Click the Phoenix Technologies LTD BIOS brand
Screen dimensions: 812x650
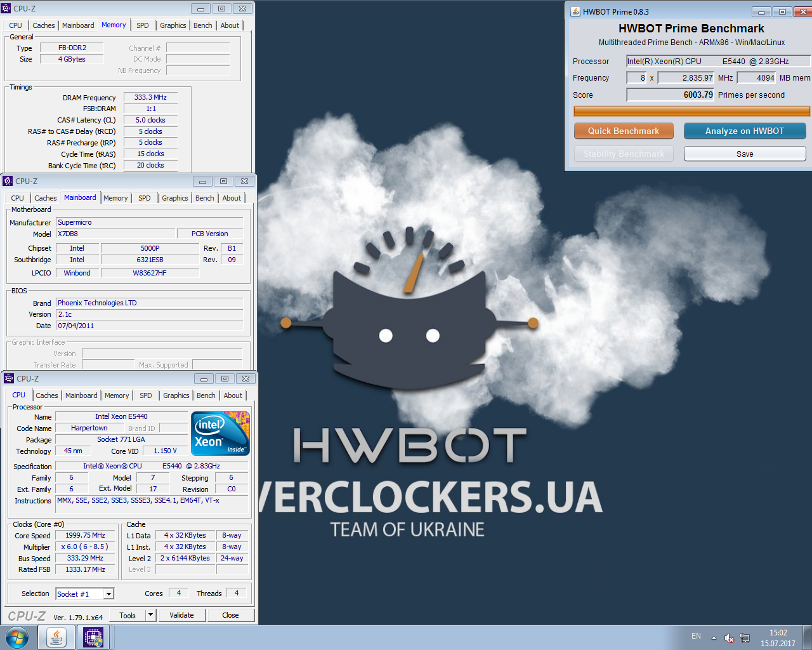(150, 303)
